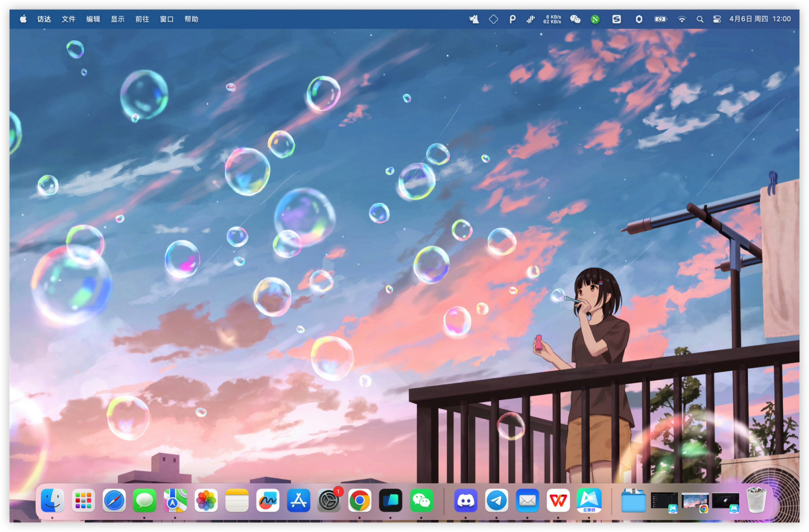Click the hexagon shield menu bar icon

click(639, 19)
